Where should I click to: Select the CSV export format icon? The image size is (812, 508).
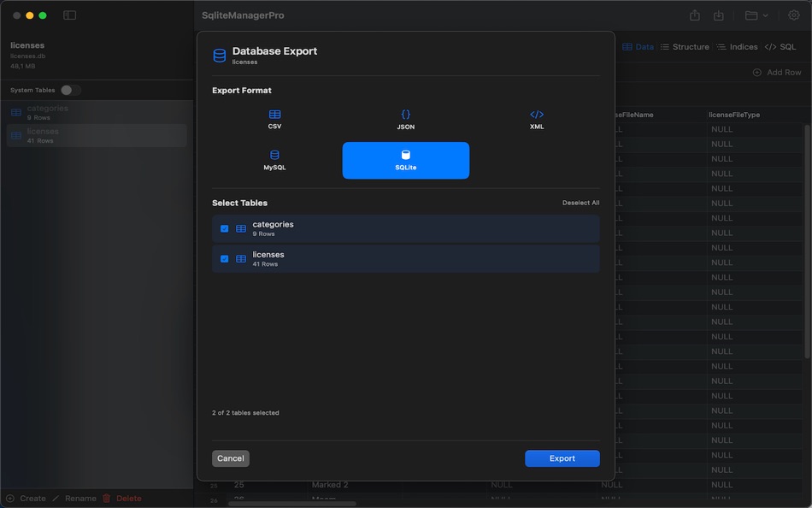coord(274,120)
